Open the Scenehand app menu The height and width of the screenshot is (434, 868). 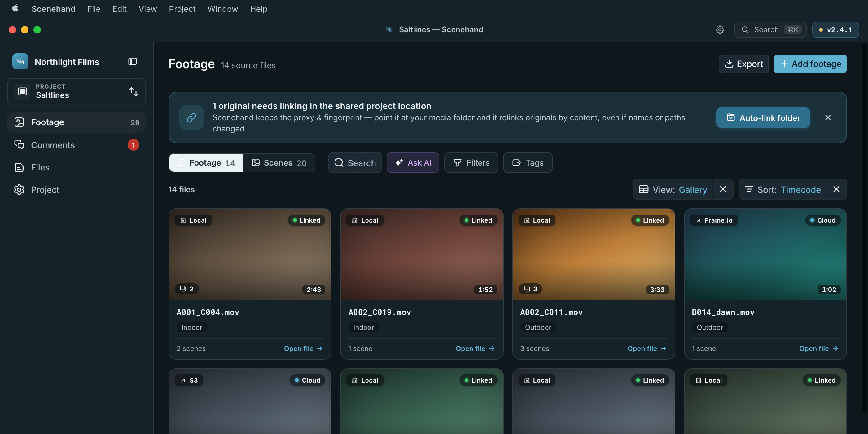(53, 9)
